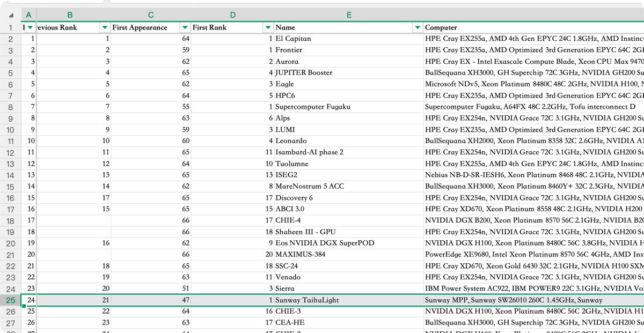Select the Sierra name cell

[x=349, y=288]
